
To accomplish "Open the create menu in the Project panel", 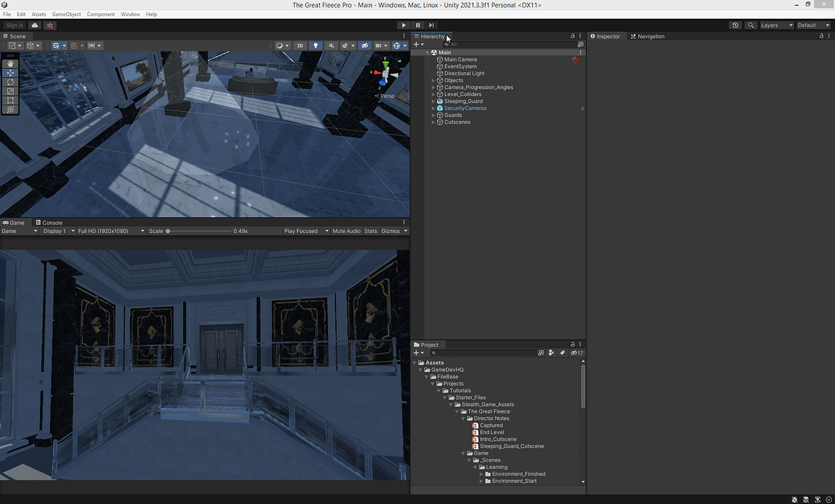I will (416, 352).
